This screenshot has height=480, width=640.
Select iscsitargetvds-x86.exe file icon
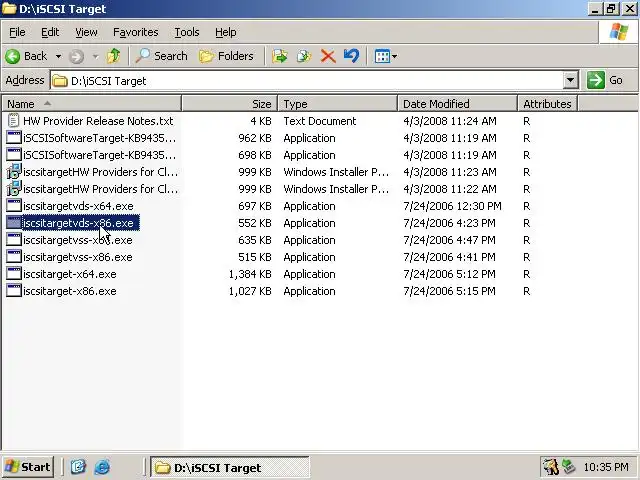pos(13,223)
